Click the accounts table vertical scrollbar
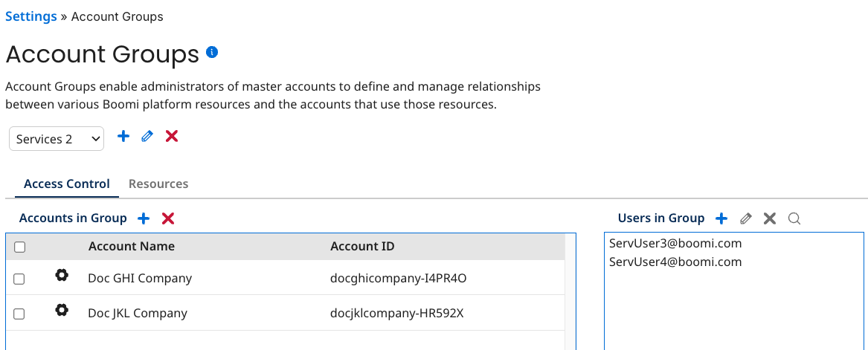The height and width of the screenshot is (350, 868). (x=570, y=292)
